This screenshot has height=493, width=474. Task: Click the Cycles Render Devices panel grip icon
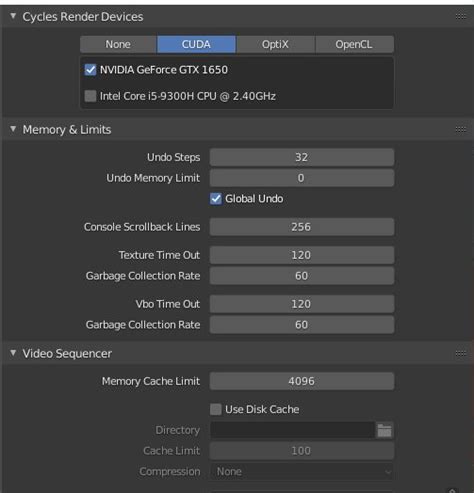click(x=461, y=16)
